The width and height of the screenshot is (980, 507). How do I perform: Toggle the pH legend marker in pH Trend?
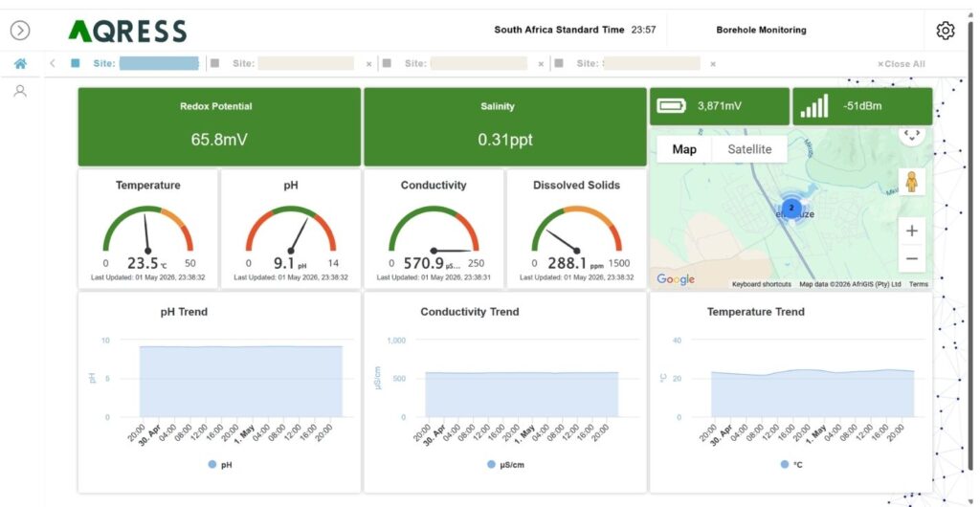click(x=212, y=465)
